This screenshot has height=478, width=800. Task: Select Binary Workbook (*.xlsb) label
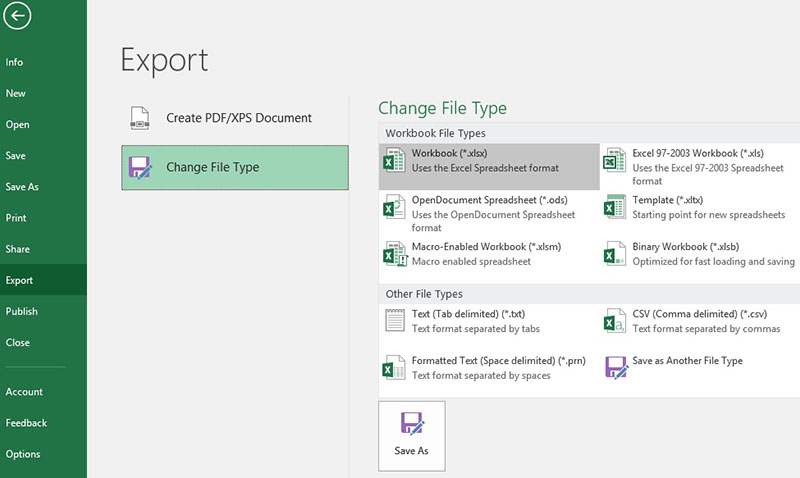tap(685, 247)
